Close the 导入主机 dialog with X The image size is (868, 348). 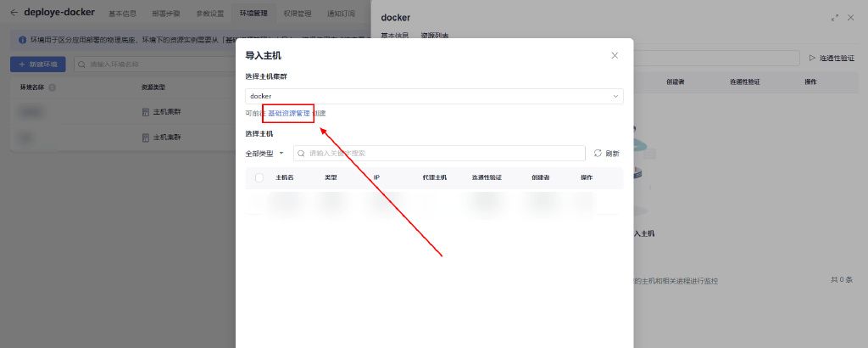pyautogui.click(x=615, y=55)
